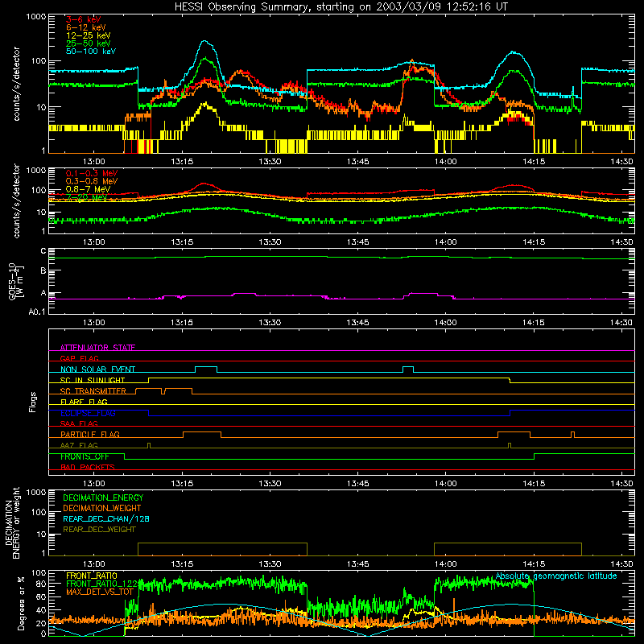Select the SC_TRANSMITTER flag label
Screen dimensions: 644x644
tap(93, 391)
